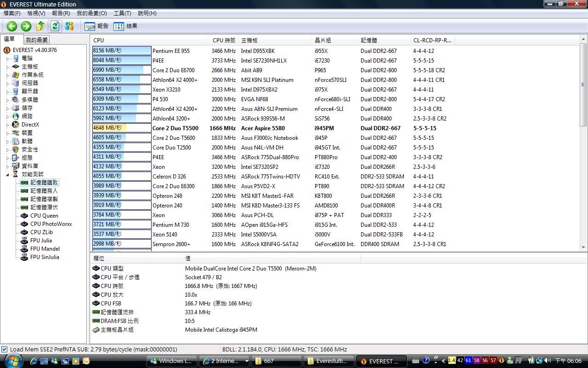This screenshot has width=588, height=368.
Task: Toggle the Load Mem SSE2 checkbox
Action: click(5, 349)
